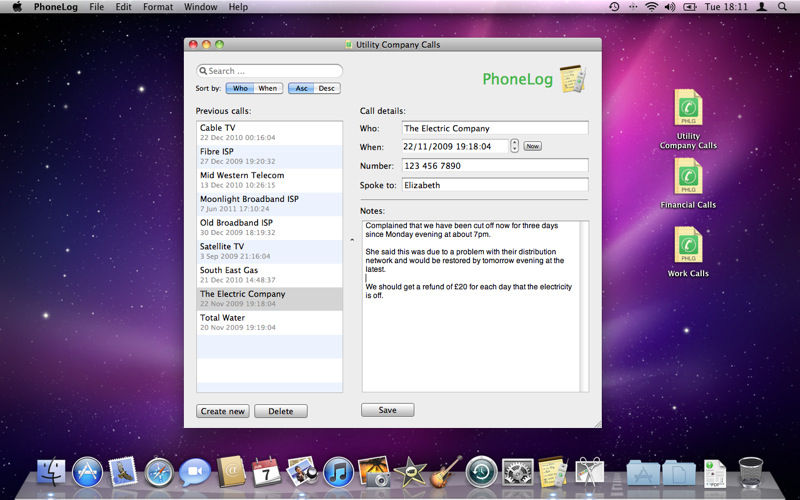
Task: Click the Save button
Action: (388, 410)
